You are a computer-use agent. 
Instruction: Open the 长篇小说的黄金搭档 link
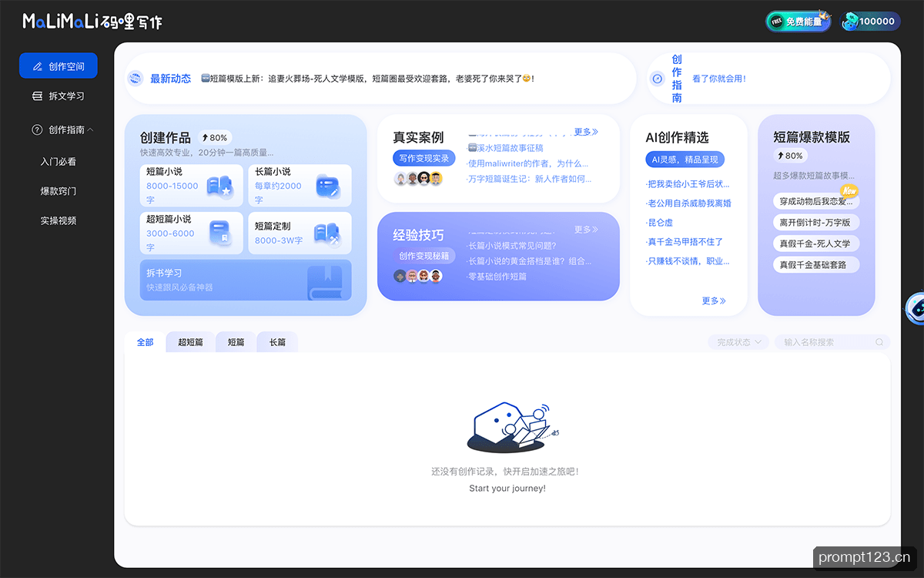coord(529,261)
